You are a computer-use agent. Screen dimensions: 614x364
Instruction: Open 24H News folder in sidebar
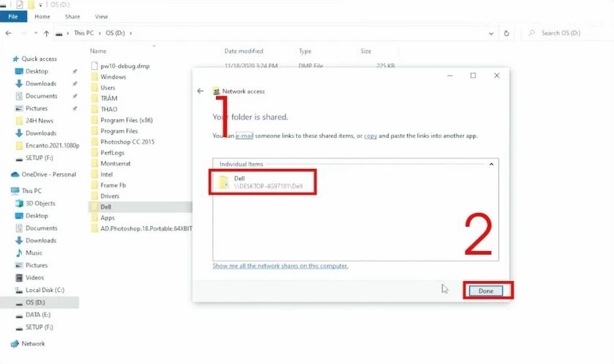click(x=39, y=120)
